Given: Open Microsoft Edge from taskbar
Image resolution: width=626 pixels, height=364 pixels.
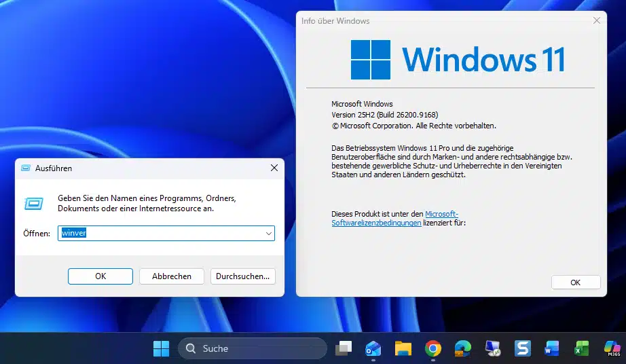Looking at the screenshot, I should 463,348.
